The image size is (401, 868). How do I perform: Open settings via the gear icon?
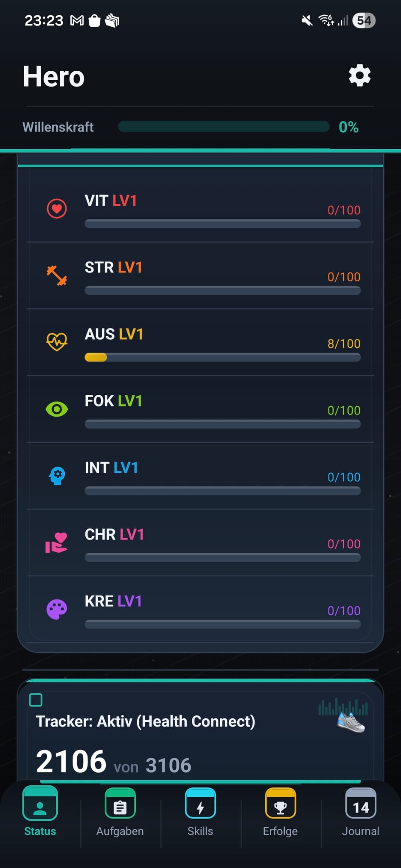pos(359,76)
